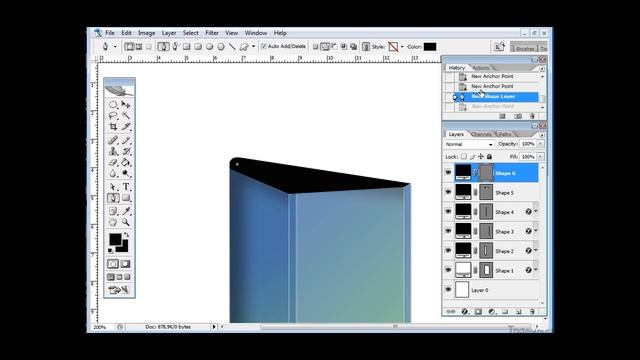640x360 pixels.
Task: Hide the Shape 5 layer
Action: click(x=448, y=192)
